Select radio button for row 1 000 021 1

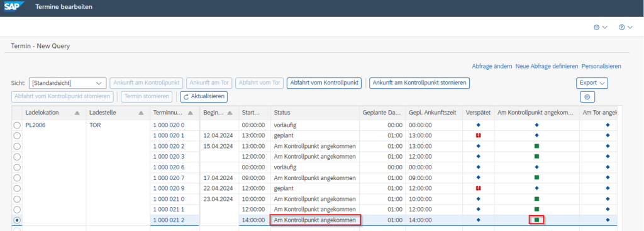click(17, 209)
